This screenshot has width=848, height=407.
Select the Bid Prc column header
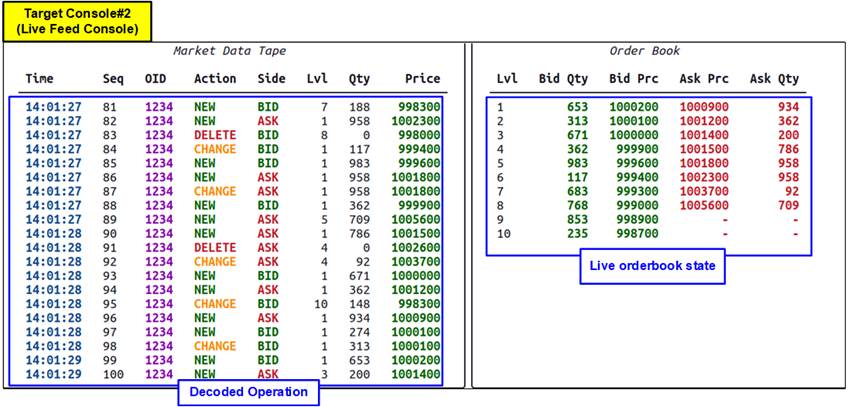(x=633, y=78)
